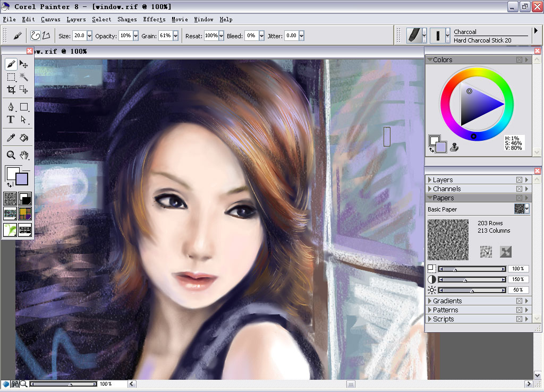Click the Basic Paper texture preview
544x392 pixels.
point(448,240)
